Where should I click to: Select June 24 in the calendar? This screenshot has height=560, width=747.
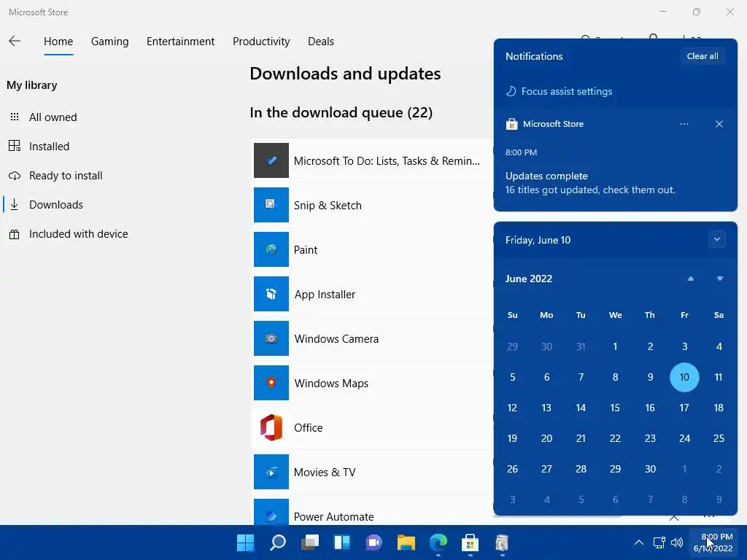[x=684, y=438]
